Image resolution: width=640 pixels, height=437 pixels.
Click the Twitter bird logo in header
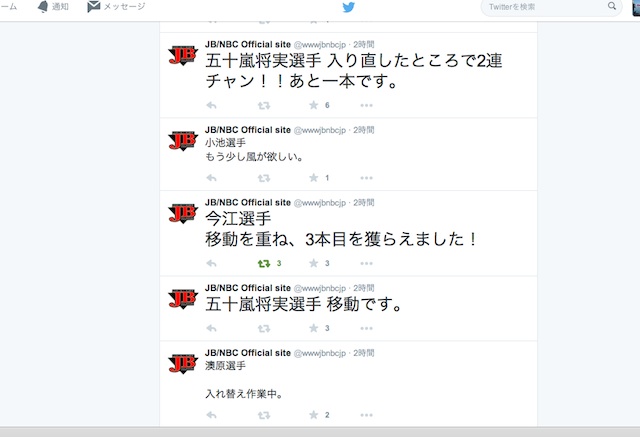point(348,7)
